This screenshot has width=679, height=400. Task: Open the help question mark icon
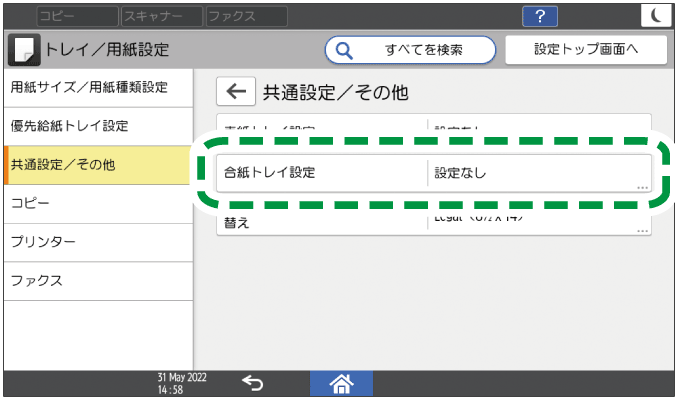click(540, 16)
